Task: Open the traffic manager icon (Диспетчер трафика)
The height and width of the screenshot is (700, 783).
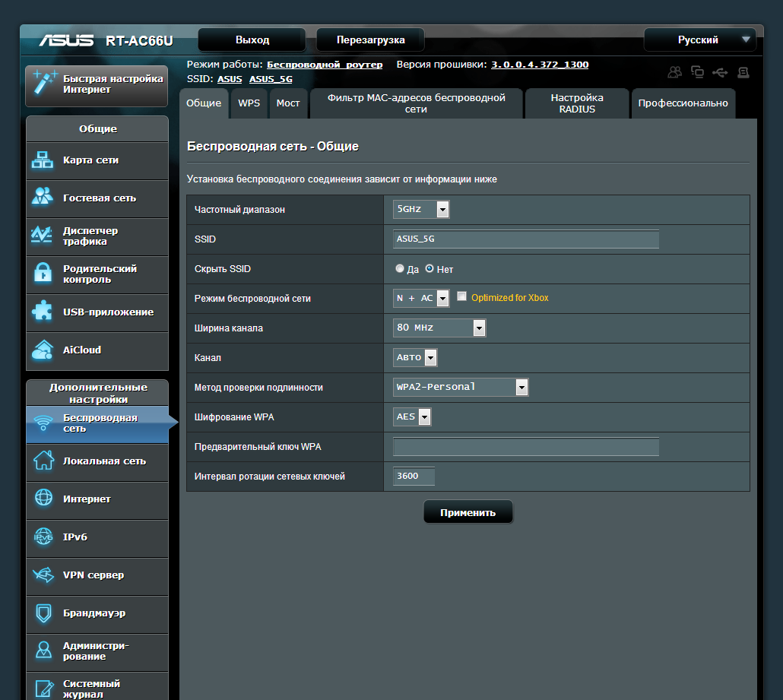Action: (42, 235)
